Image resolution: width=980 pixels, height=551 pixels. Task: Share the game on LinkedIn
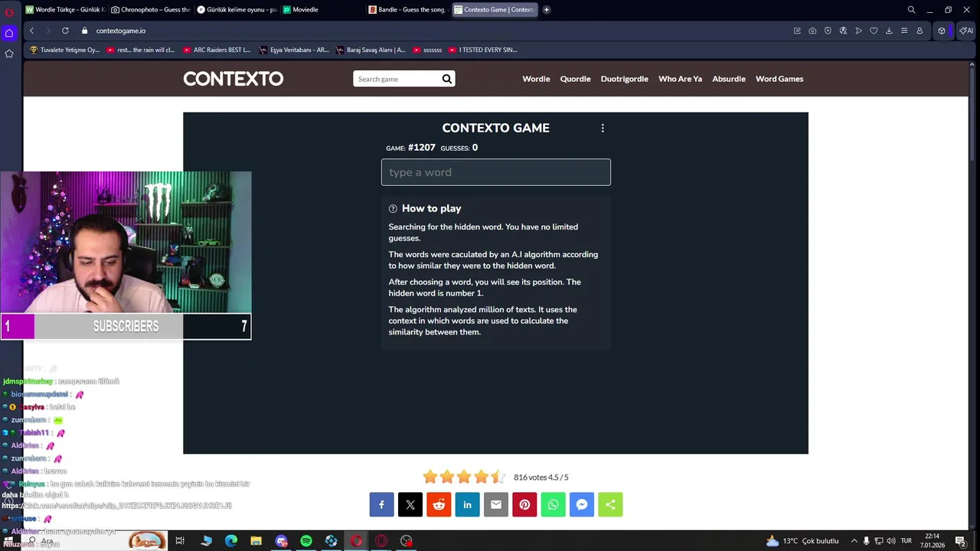pos(467,504)
